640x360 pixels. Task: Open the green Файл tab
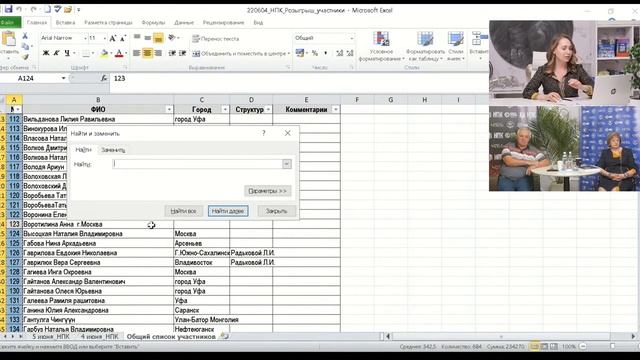click(x=10, y=22)
